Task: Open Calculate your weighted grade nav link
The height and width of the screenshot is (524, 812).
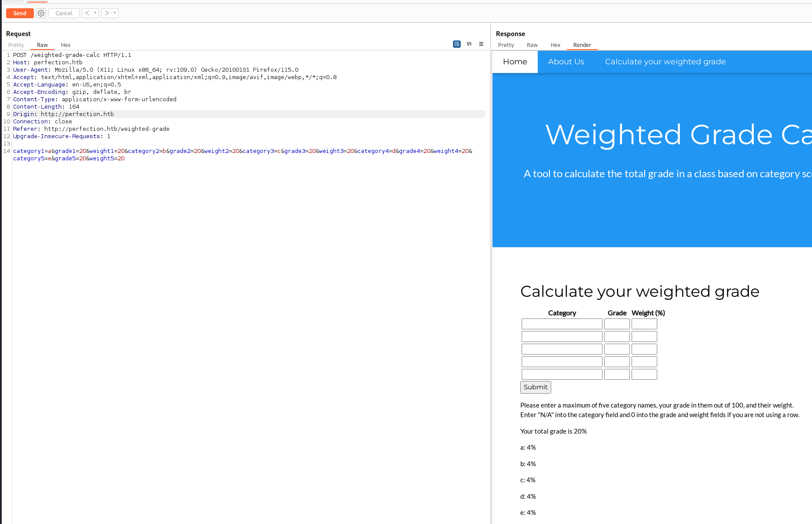Action: click(665, 62)
